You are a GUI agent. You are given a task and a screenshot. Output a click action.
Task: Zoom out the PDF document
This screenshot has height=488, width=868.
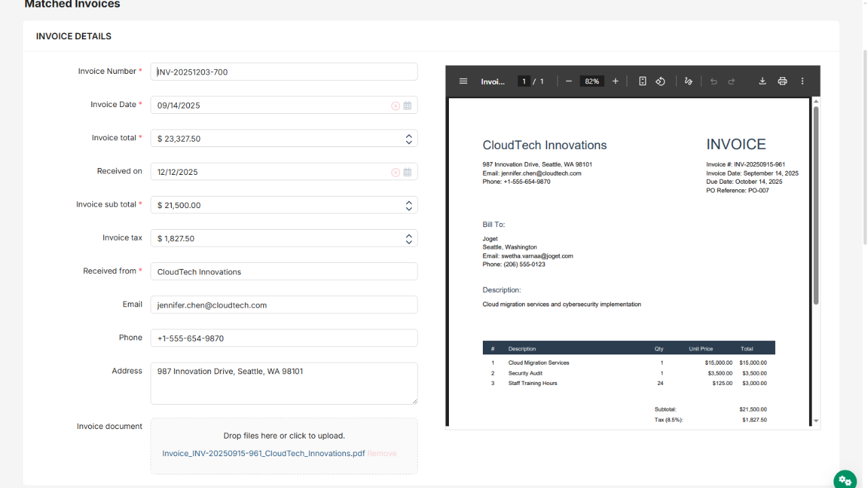(569, 81)
